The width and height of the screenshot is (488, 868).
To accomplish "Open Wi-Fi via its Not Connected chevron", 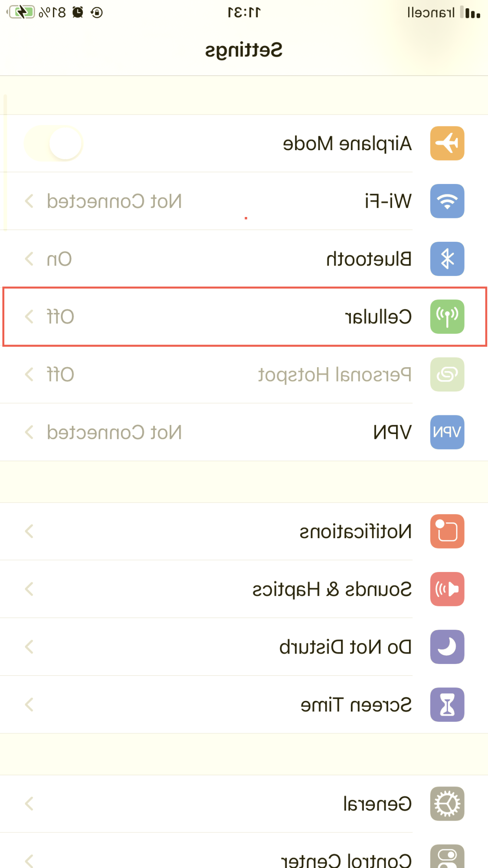I will tap(29, 201).
